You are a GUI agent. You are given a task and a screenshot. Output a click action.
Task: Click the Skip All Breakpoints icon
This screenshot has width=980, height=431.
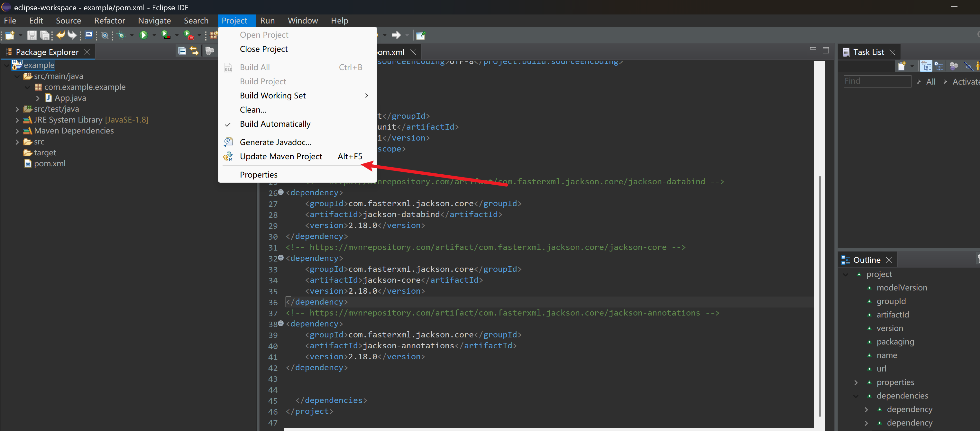click(x=105, y=35)
